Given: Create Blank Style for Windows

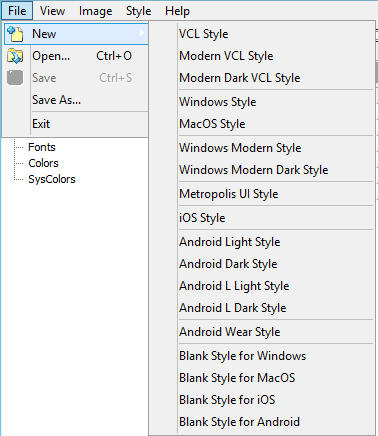Looking at the screenshot, I should click(262, 356).
